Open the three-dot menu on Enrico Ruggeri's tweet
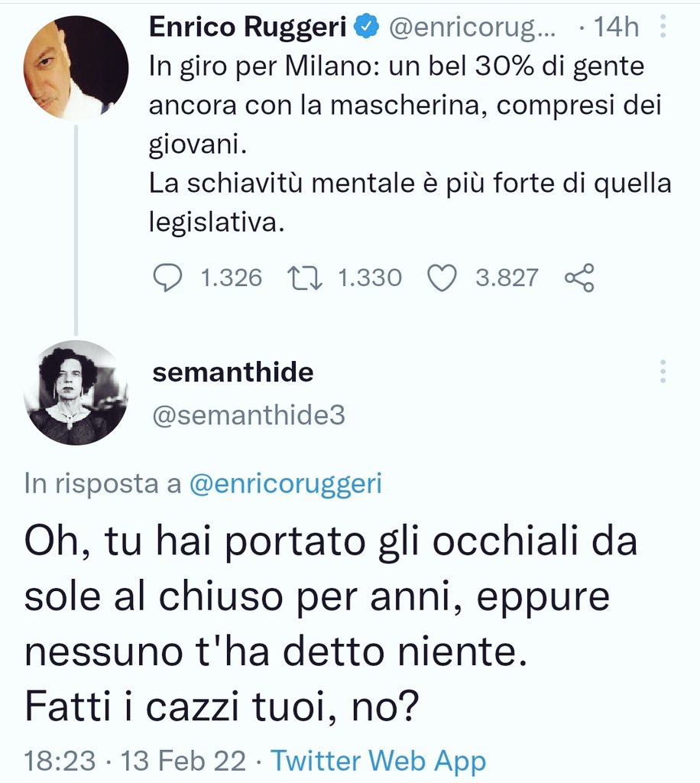Viewport: 700px width, 783px height. [x=663, y=29]
